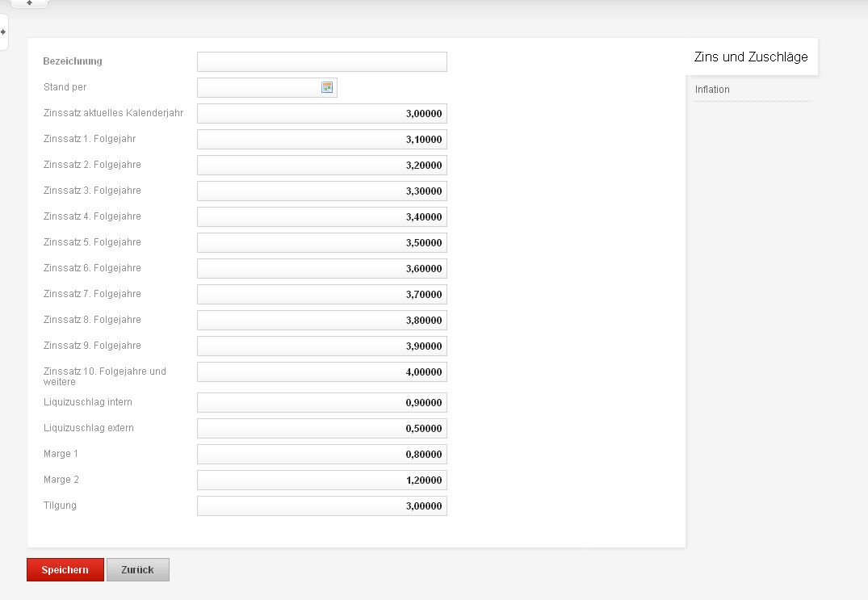The height and width of the screenshot is (600, 868).
Task: Focus the Bezeichnung input field
Action: [322, 61]
